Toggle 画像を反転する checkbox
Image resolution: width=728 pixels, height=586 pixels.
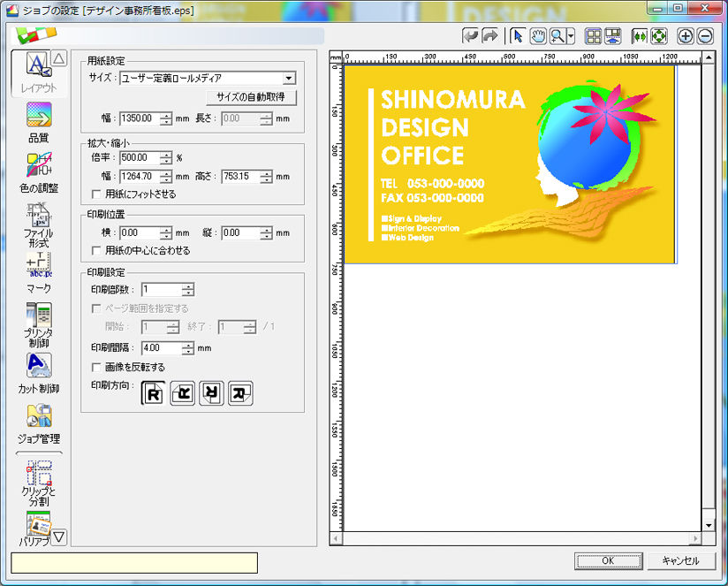click(97, 367)
